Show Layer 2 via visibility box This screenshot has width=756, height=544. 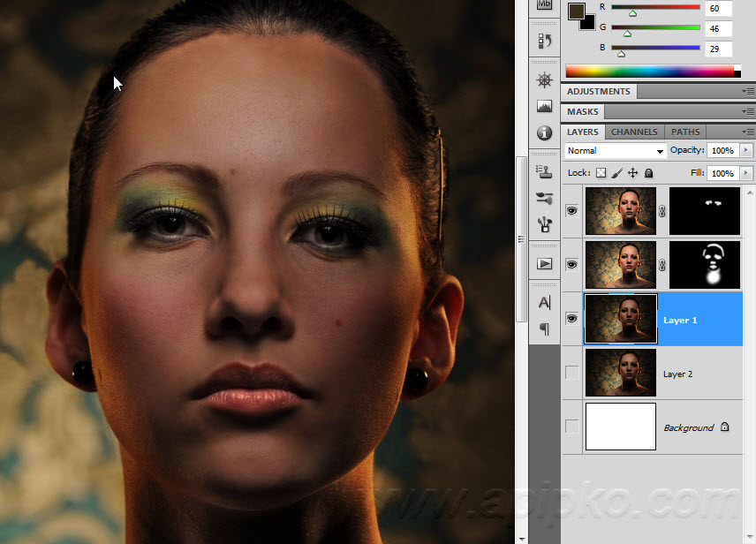[x=571, y=373]
